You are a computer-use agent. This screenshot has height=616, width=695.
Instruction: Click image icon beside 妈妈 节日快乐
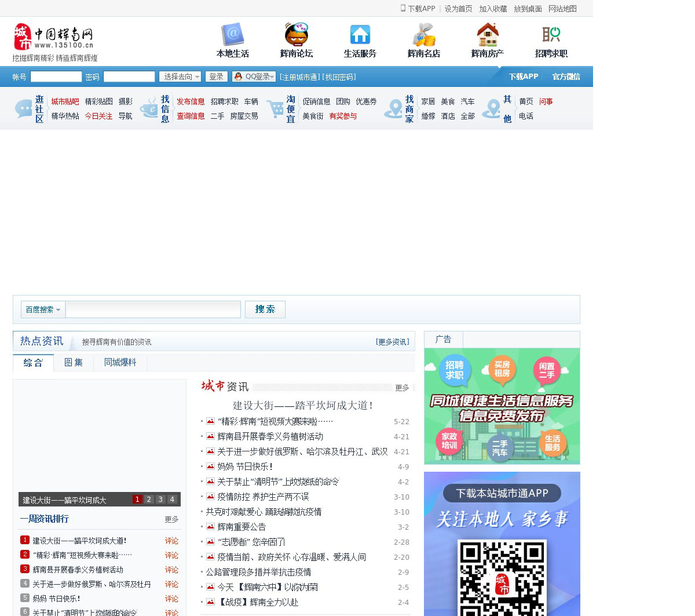[210, 466]
